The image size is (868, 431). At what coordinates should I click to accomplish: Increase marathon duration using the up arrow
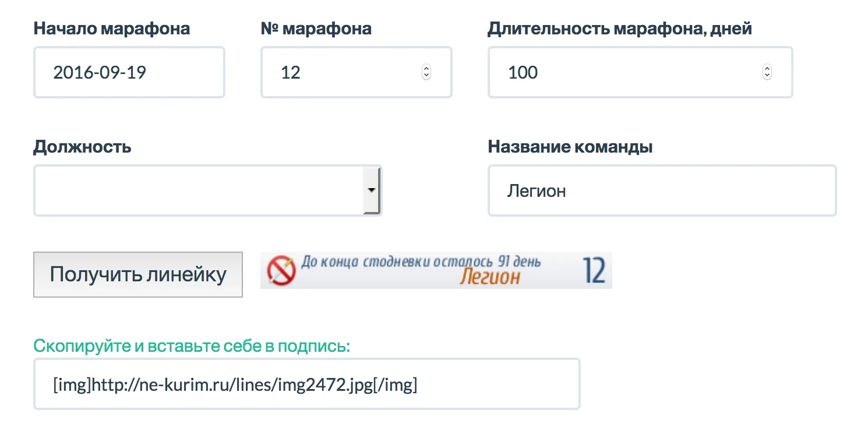(767, 69)
